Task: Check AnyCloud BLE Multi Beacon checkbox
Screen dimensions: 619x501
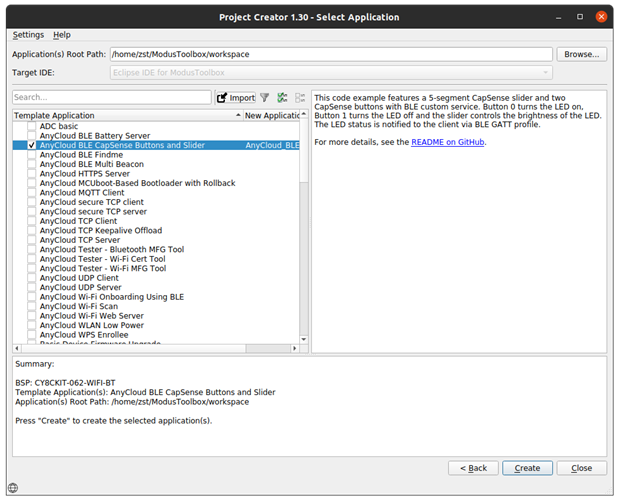Action: [32, 164]
